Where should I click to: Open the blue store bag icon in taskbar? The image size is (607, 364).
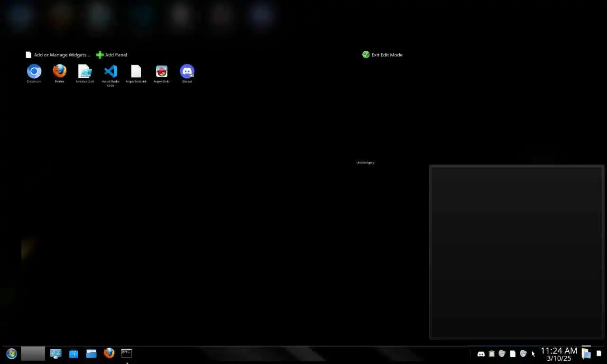pyautogui.click(x=74, y=354)
